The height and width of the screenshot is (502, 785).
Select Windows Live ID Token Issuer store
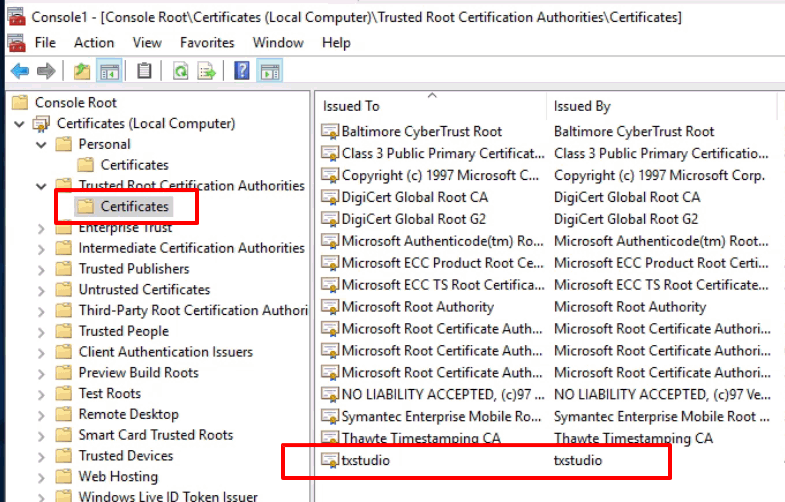156,496
